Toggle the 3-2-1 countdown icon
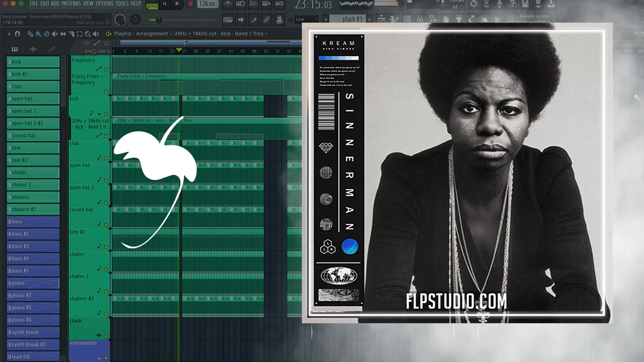 pos(254,4)
